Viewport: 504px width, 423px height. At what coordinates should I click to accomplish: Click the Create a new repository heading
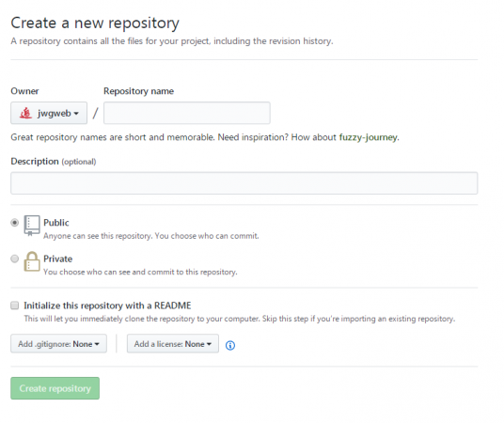(95, 23)
